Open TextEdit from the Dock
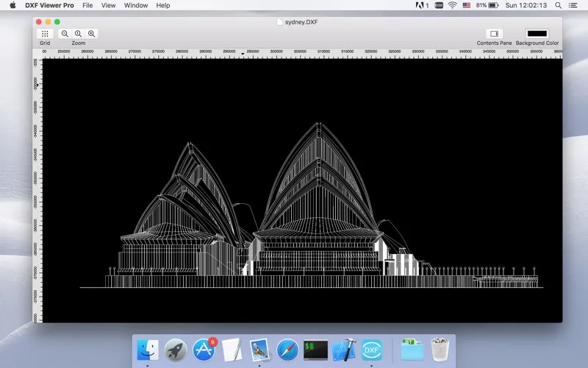 (232, 350)
